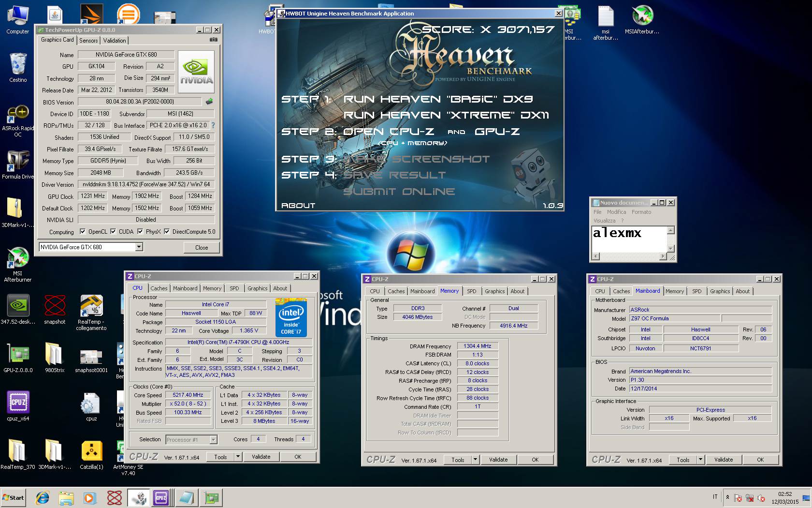Toggle the PhysX checkbox
The height and width of the screenshot is (508, 812).
pos(140,232)
